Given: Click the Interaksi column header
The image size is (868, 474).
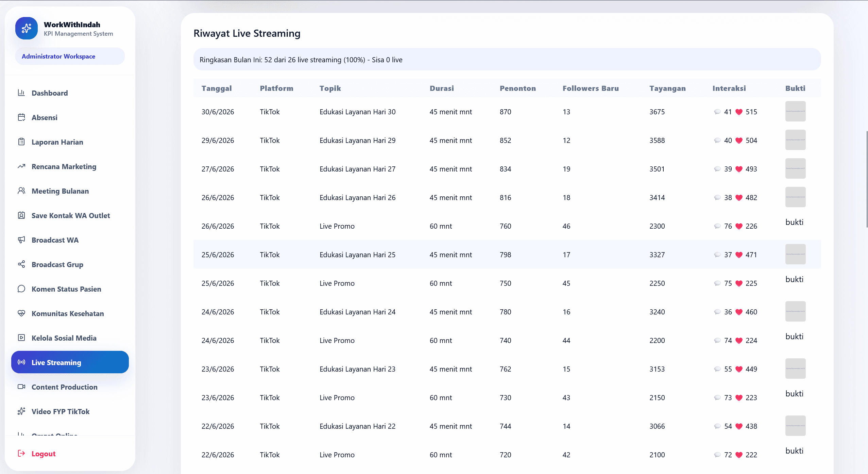Looking at the screenshot, I should [x=729, y=88].
